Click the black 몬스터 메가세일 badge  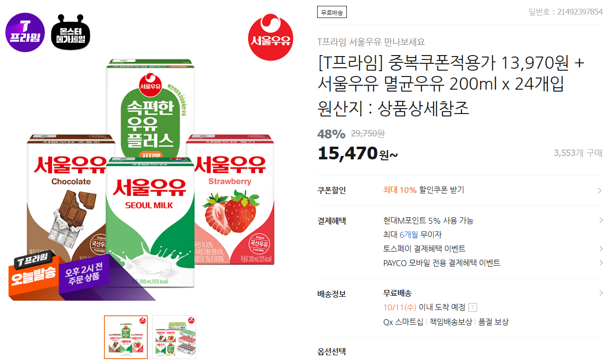[x=71, y=32]
